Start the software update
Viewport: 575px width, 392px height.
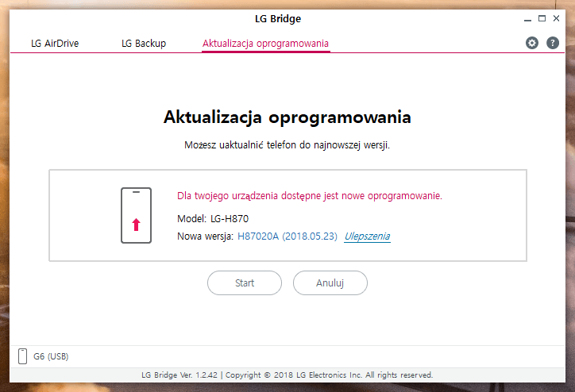click(245, 282)
